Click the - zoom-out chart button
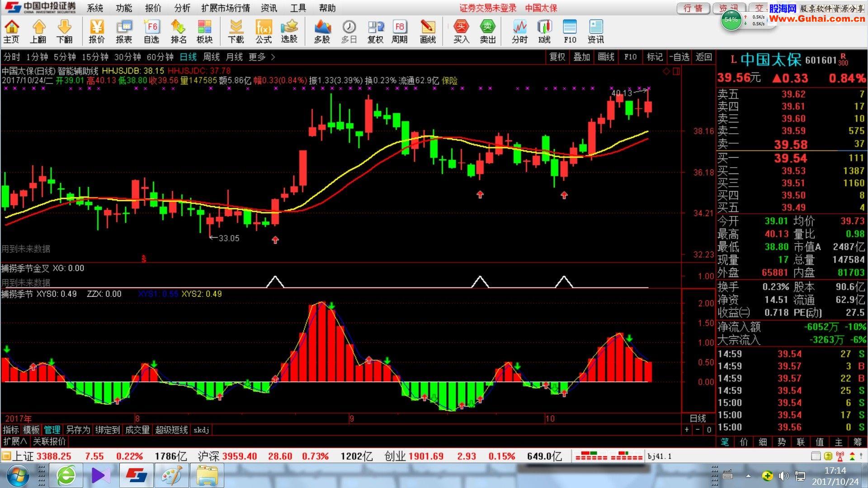The height and width of the screenshot is (488, 868). (x=698, y=430)
